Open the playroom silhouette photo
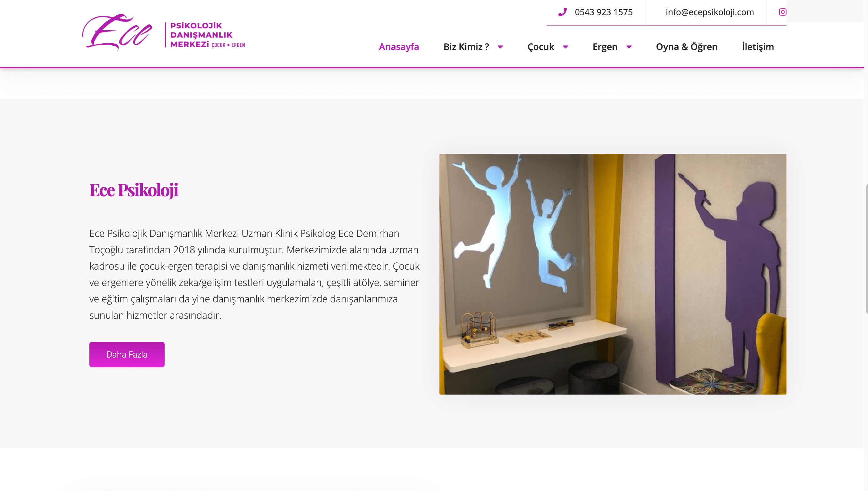 coord(613,274)
